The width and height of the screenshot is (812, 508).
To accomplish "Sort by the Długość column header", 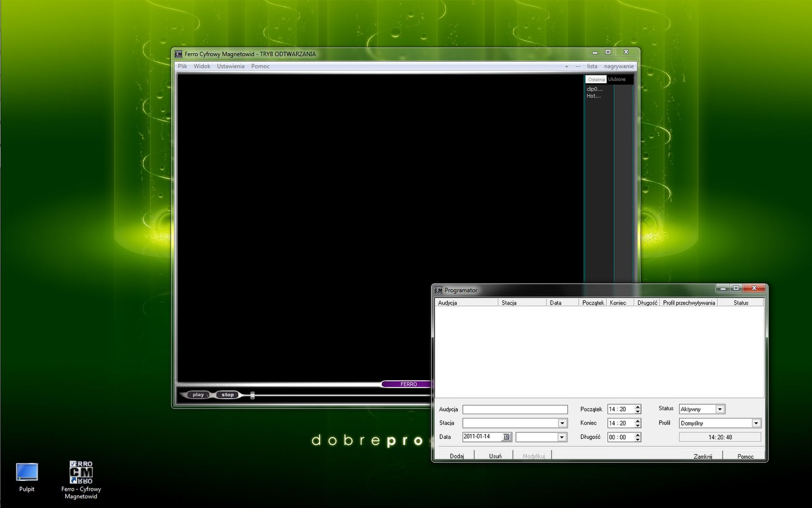I will pyautogui.click(x=647, y=303).
